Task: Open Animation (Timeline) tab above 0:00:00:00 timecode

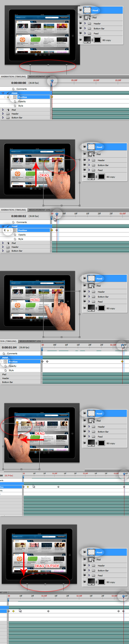Action: [14, 77]
